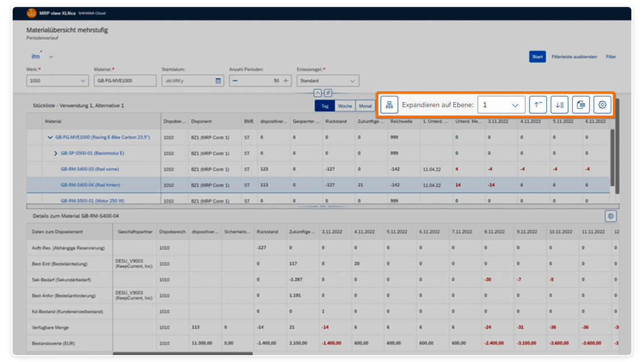This screenshot has height=362, width=644.
Task: Click the export to spreadsheet icon
Action: (x=581, y=105)
